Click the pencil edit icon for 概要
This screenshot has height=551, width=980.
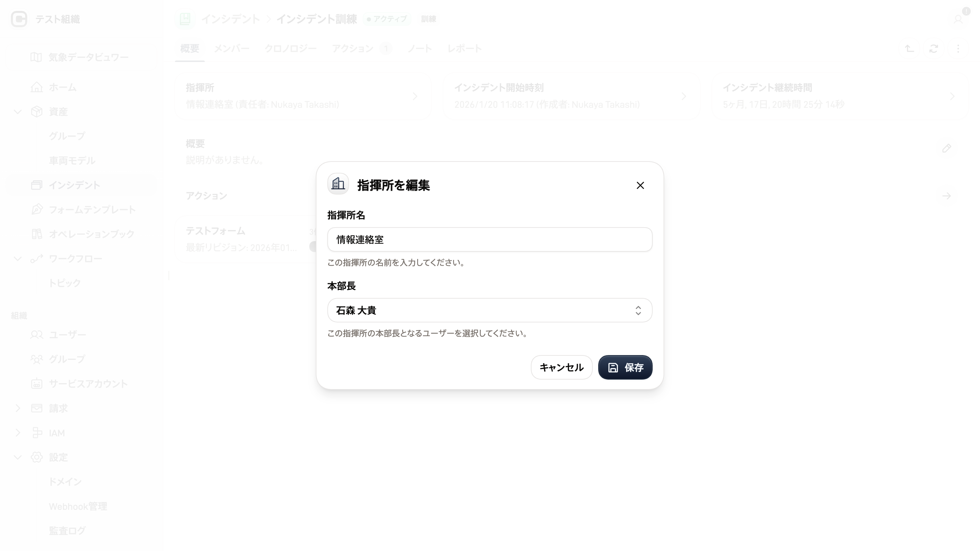click(x=947, y=148)
